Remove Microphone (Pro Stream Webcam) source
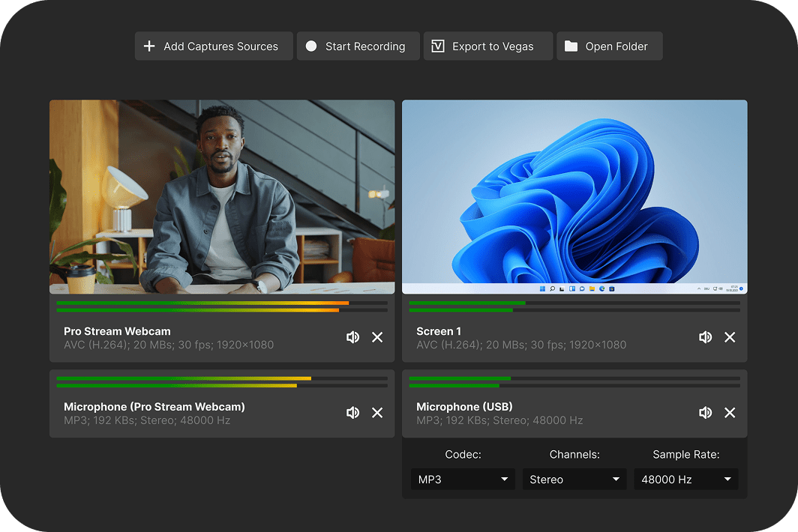 377,412
